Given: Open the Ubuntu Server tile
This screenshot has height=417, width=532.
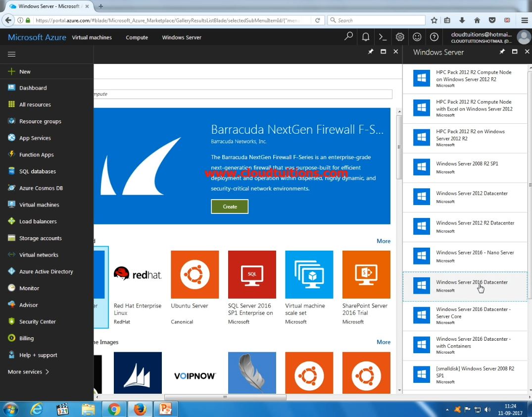Looking at the screenshot, I should (195, 288).
